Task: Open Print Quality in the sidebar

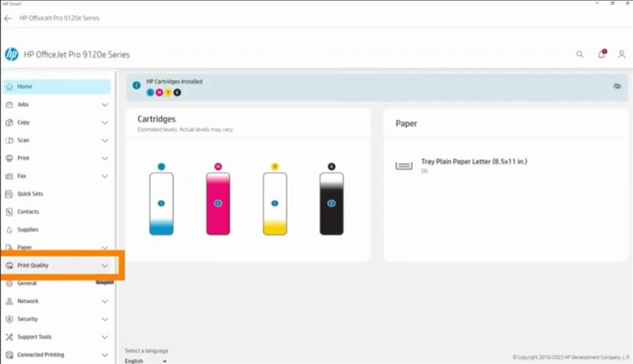Action: coord(57,265)
